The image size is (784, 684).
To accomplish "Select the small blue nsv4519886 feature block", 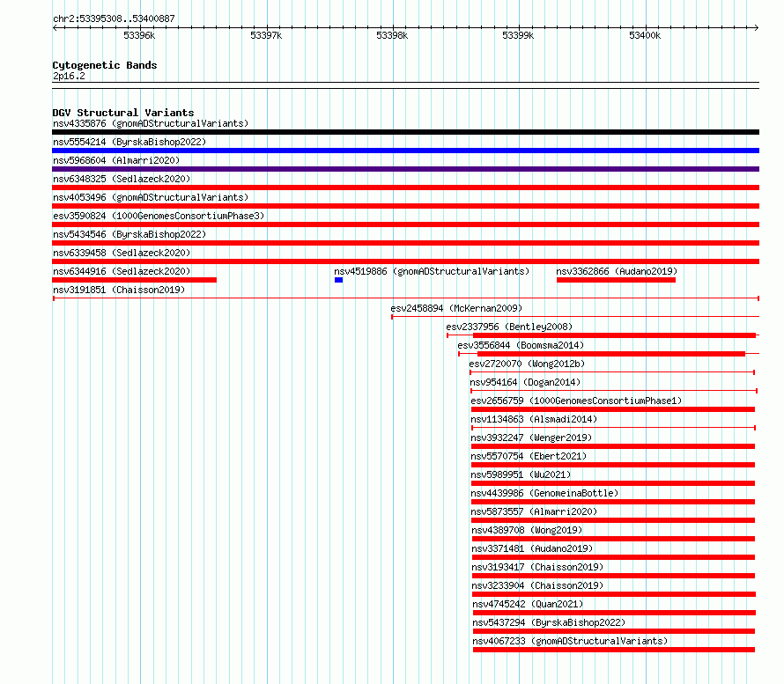I will 338,280.
